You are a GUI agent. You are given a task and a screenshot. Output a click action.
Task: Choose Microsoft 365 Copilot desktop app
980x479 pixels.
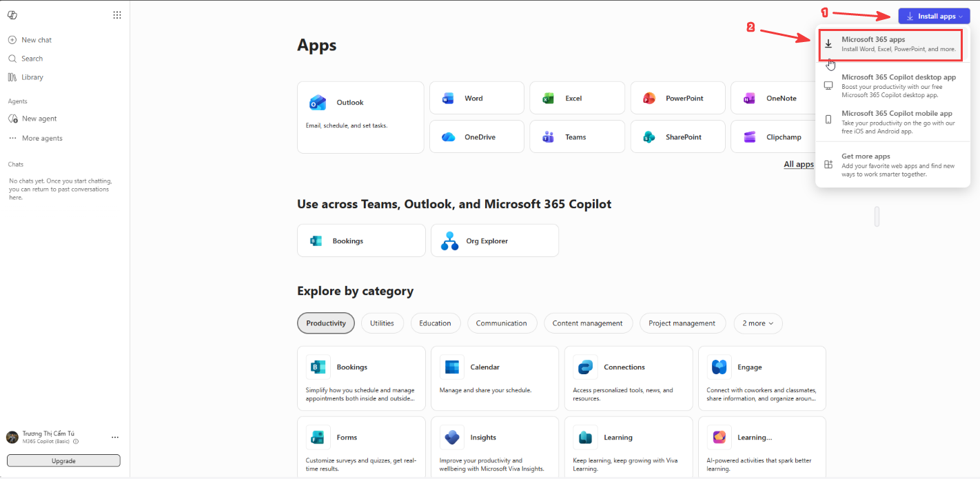[893, 85]
